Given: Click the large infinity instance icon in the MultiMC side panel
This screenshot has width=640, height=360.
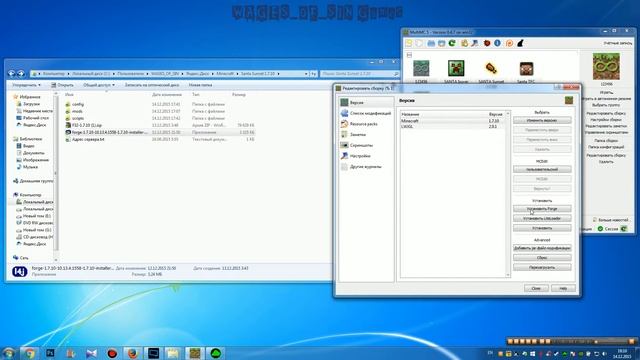Looking at the screenshot, I should click(x=606, y=67).
